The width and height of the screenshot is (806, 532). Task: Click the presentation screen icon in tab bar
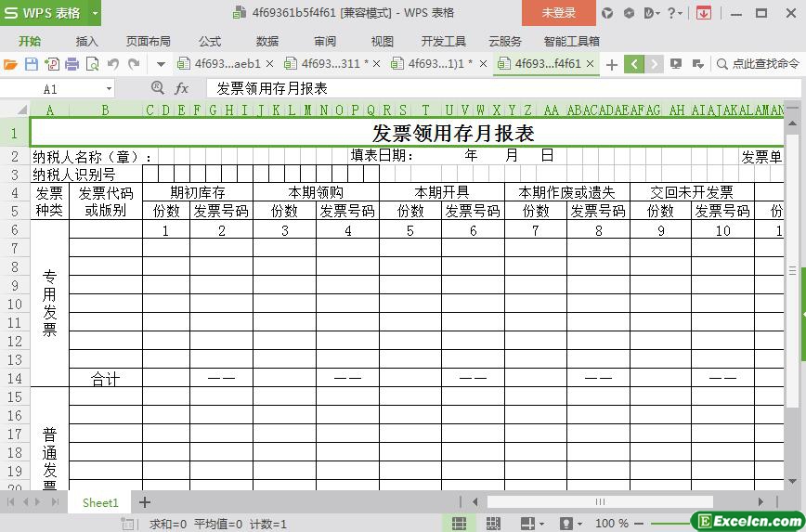(676, 64)
